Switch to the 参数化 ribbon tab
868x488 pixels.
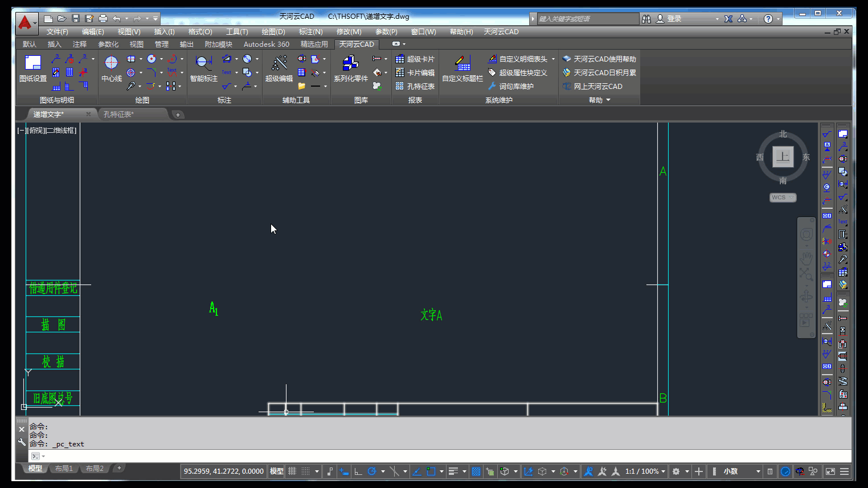click(x=108, y=44)
